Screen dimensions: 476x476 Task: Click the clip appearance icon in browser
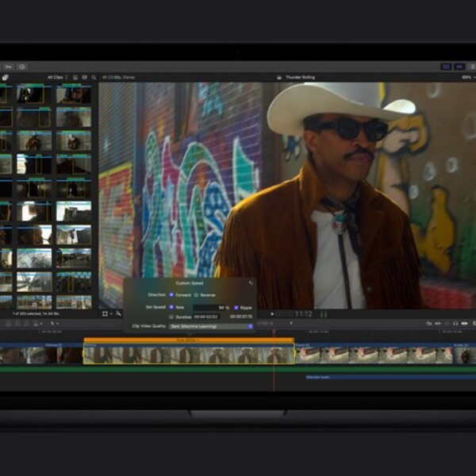pyautogui.click(x=75, y=78)
